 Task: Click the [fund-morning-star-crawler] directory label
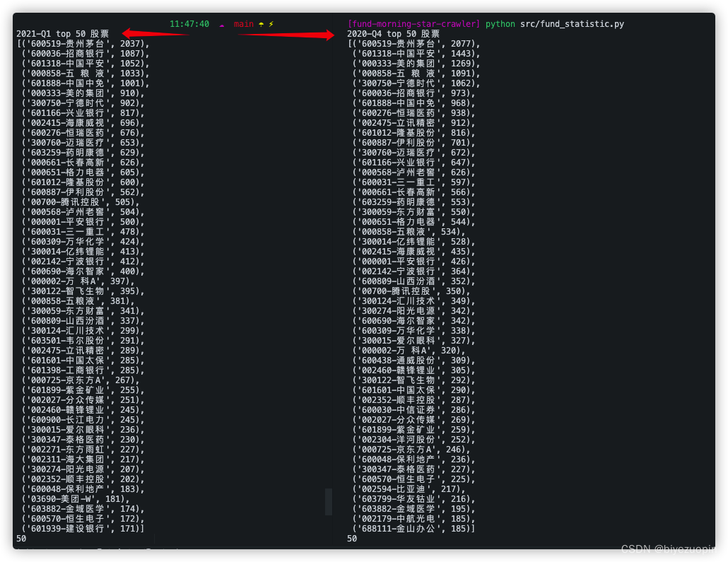413,24
